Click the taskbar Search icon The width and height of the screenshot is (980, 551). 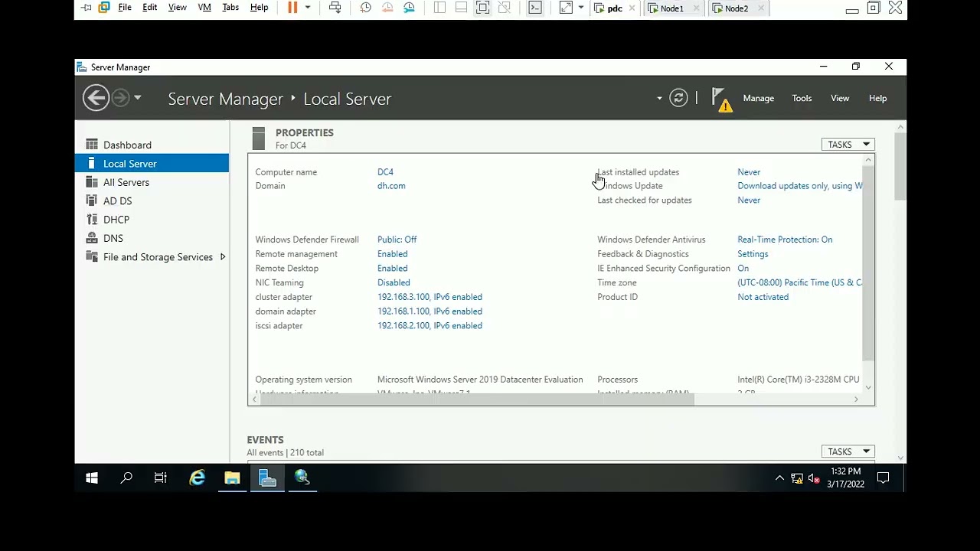[x=126, y=478]
